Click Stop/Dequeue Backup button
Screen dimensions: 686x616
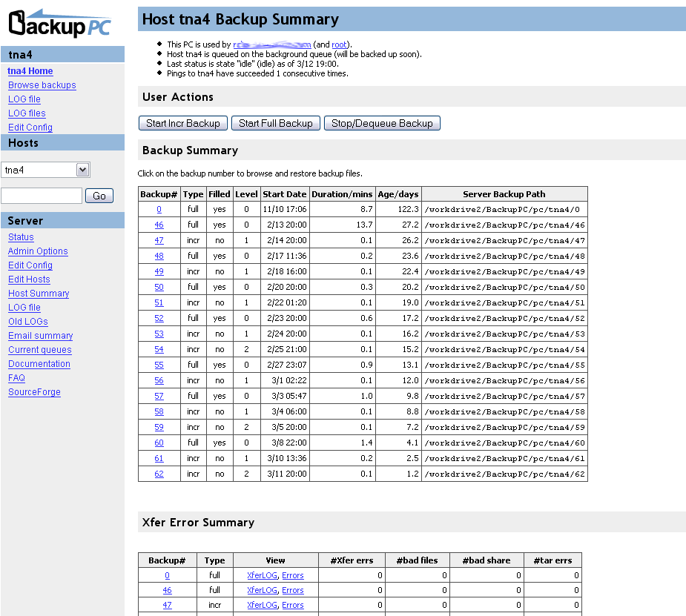tap(382, 123)
